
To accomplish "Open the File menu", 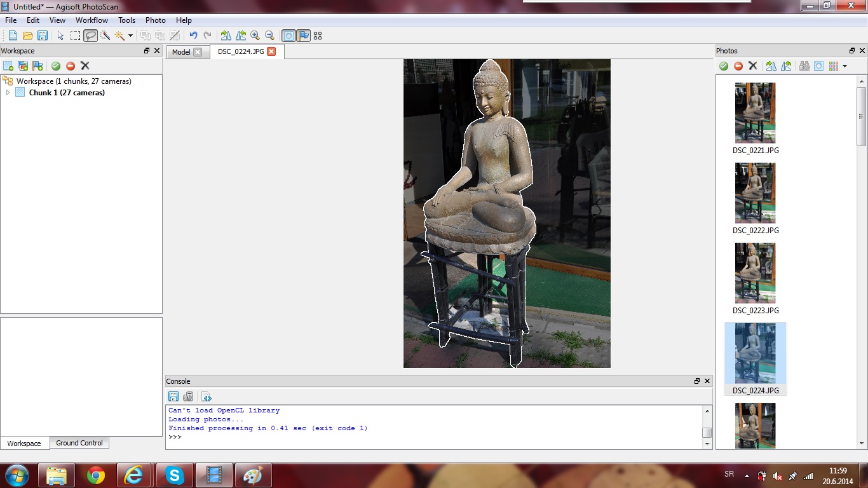I will (x=11, y=20).
